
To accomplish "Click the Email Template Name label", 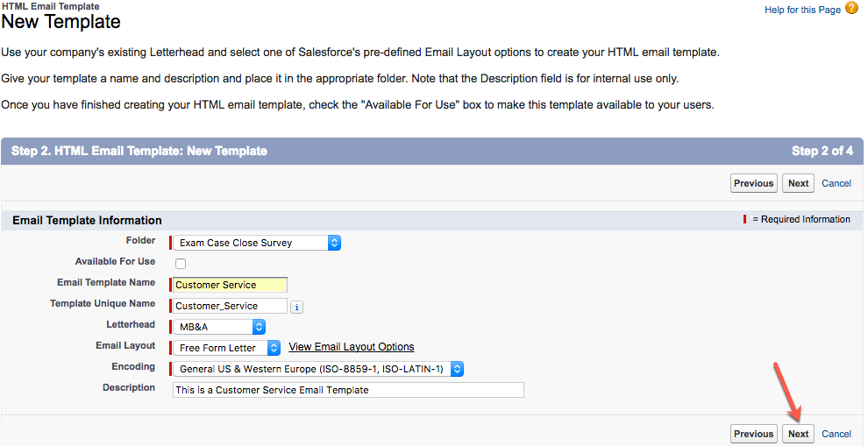I will (x=106, y=282).
